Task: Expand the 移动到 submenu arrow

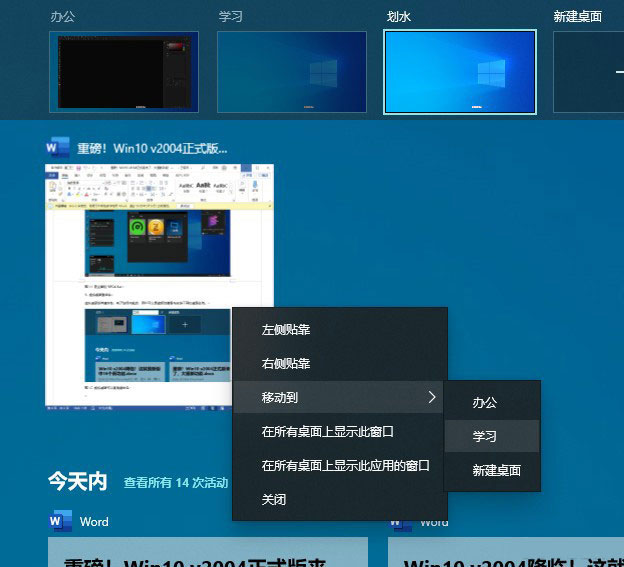Action: click(x=431, y=397)
